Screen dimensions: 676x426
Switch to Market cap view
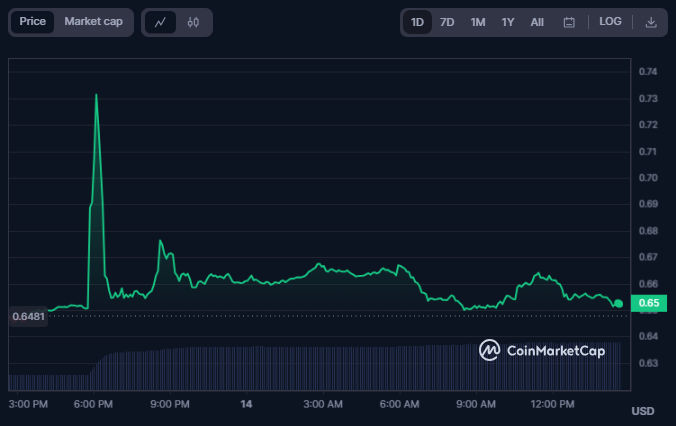(94, 22)
